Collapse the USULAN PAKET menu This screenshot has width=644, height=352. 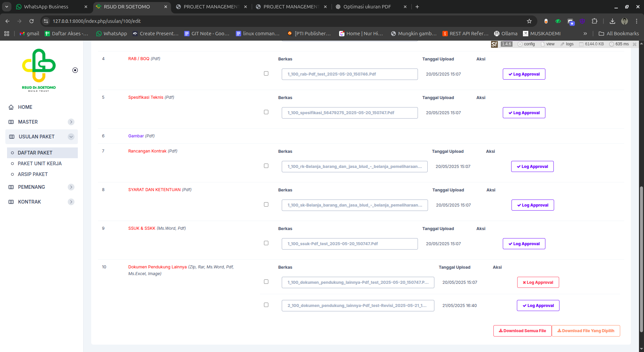(71, 137)
